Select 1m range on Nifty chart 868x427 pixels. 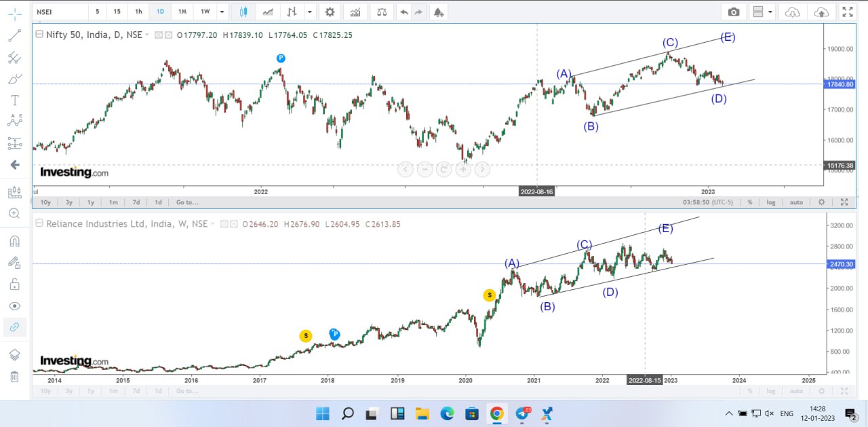[x=113, y=202]
